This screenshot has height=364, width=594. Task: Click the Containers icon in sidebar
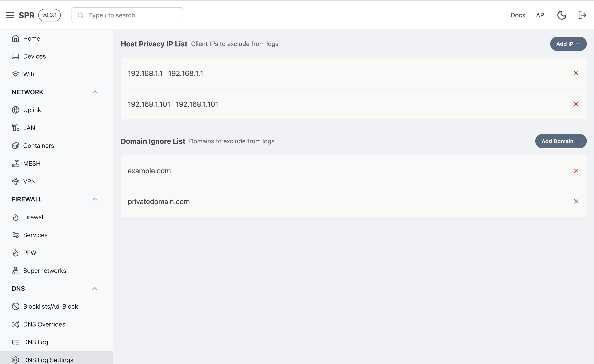pyautogui.click(x=16, y=145)
